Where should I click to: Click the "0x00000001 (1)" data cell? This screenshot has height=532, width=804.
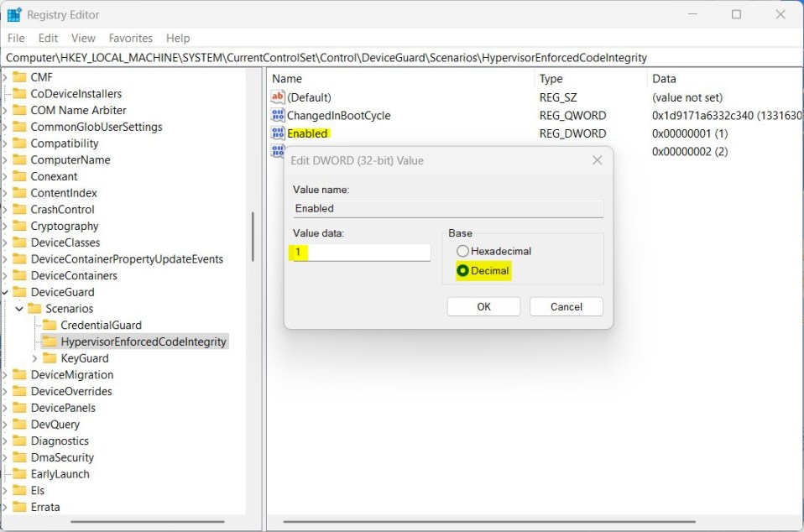point(690,133)
